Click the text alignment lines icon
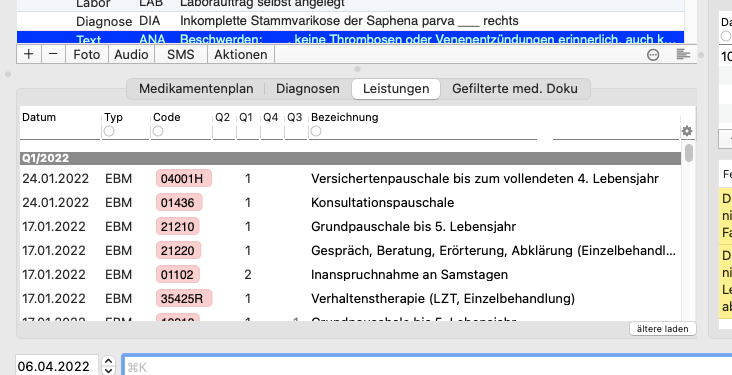Viewport: 732px width, 375px height. click(683, 55)
